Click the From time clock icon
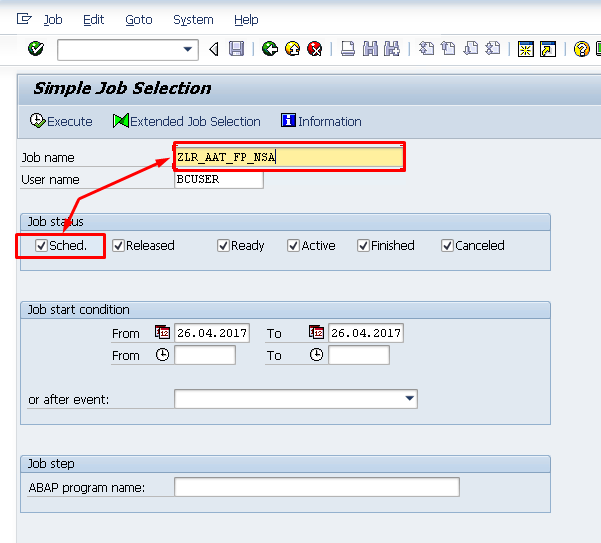Screen dimensions: 601x543 tap(163, 355)
